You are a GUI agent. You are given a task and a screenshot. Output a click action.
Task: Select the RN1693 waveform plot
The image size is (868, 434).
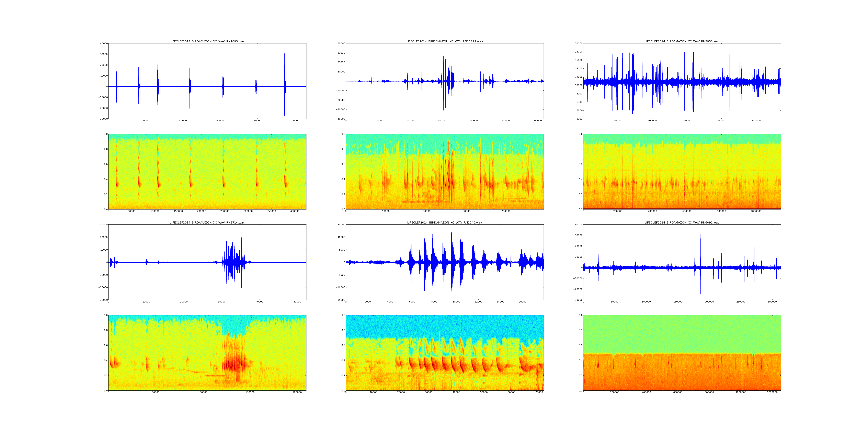pos(207,81)
